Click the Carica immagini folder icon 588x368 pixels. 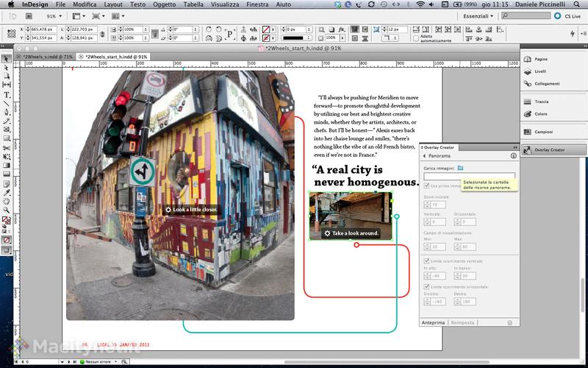pos(460,169)
